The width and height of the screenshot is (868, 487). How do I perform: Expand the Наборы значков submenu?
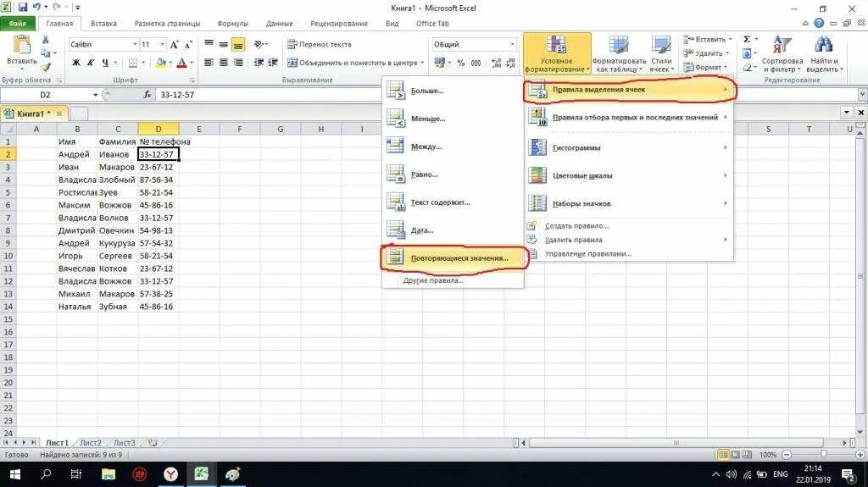[629, 203]
